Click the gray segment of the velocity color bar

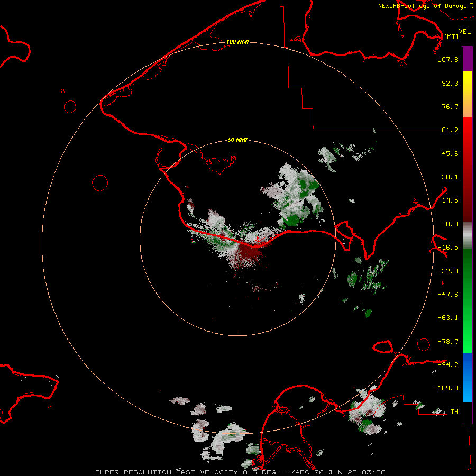467,235
